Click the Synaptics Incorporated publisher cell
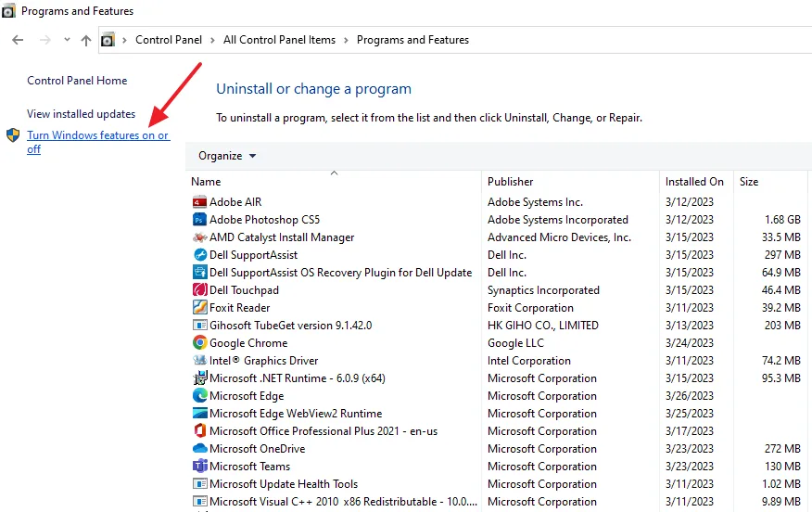 coord(543,290)
